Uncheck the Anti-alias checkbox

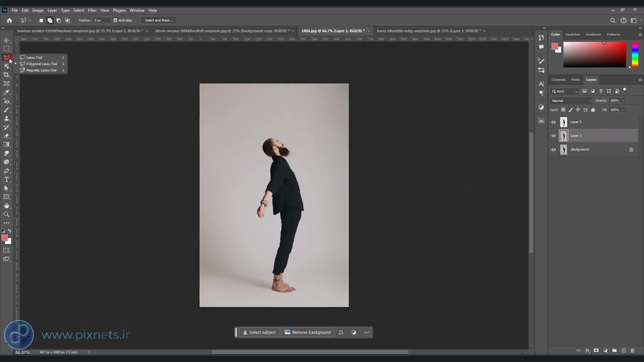point(115,20)
